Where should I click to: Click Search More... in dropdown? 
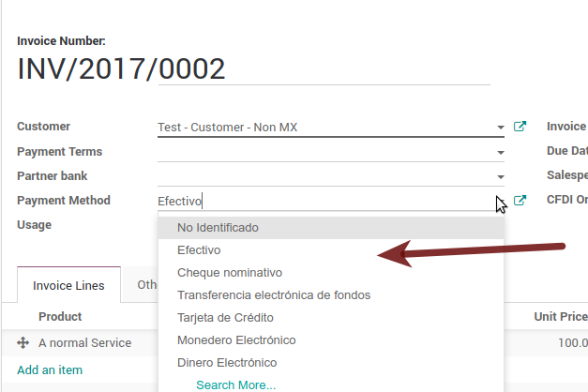pyautogui.click(x=235, y=384)
